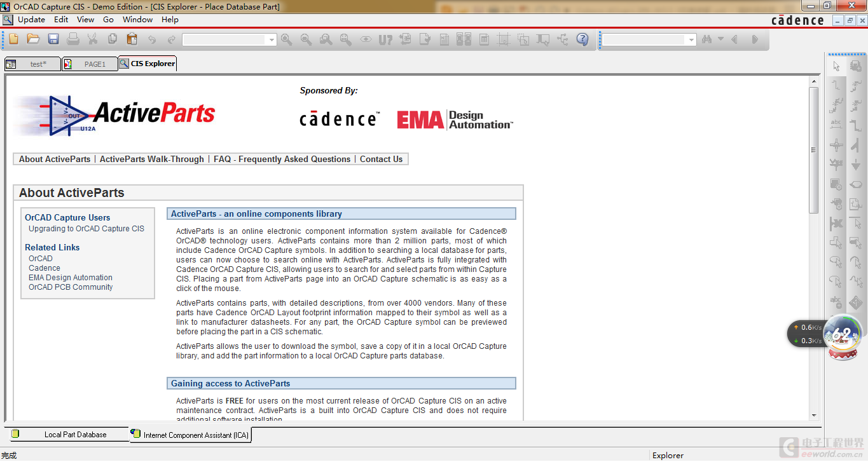The height and width of the screenshot is (462, 868).
Task: Click the Undo arrow icon
Action: click(152, 39)
